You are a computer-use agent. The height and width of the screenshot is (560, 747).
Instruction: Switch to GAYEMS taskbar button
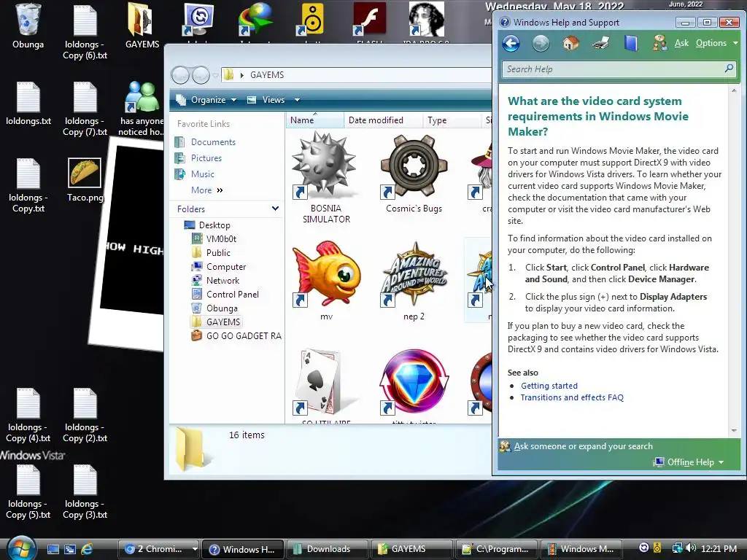click(x=411, y=549)
